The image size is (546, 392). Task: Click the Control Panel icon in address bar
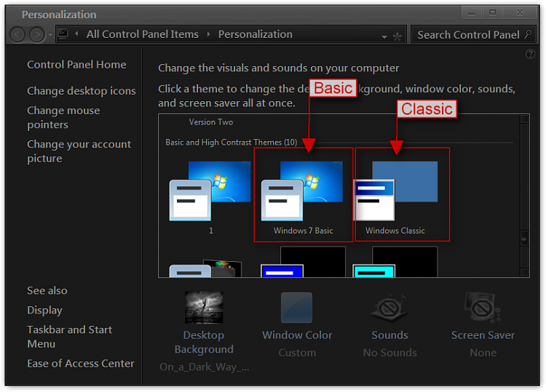tap(63, 34)
